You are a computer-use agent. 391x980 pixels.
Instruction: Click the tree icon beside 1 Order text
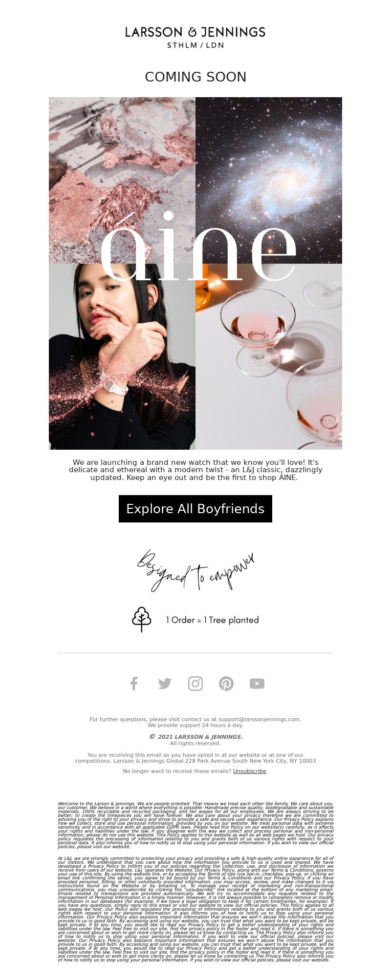point(142,620)
